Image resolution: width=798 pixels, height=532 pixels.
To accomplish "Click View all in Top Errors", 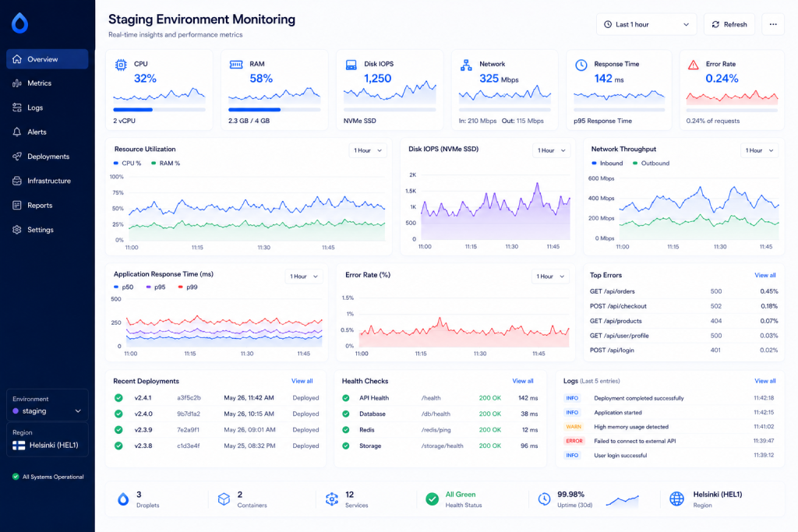I will click(x=765, y=275).
